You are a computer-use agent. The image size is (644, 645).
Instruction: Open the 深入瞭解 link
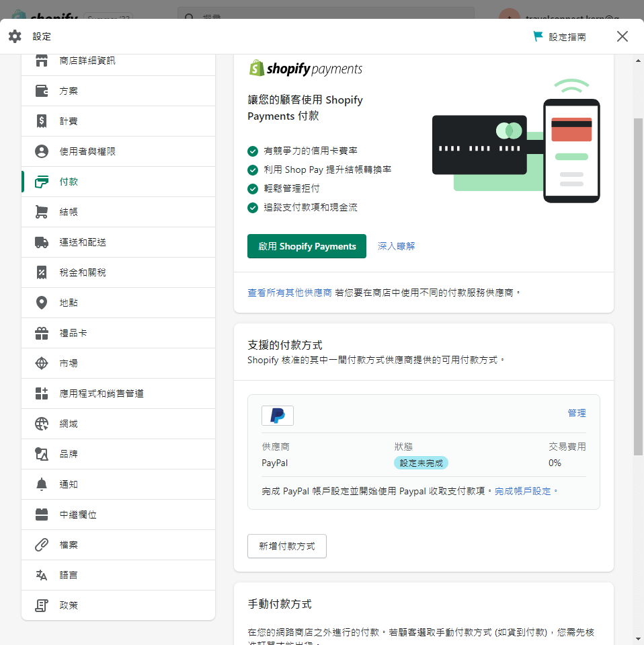(396, 246)
